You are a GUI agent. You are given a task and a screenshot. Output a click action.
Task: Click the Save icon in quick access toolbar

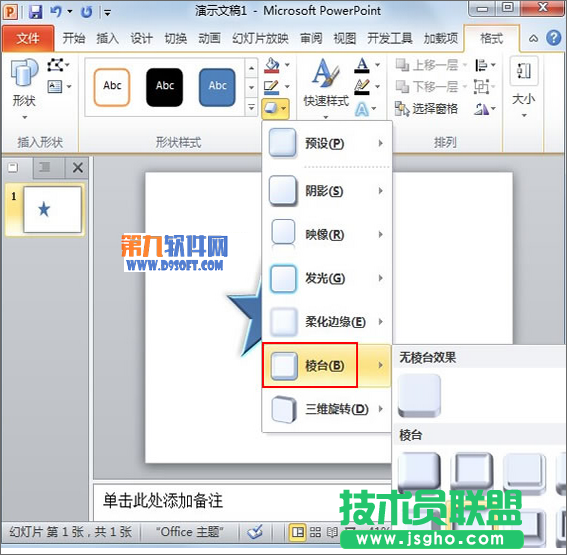35,12
